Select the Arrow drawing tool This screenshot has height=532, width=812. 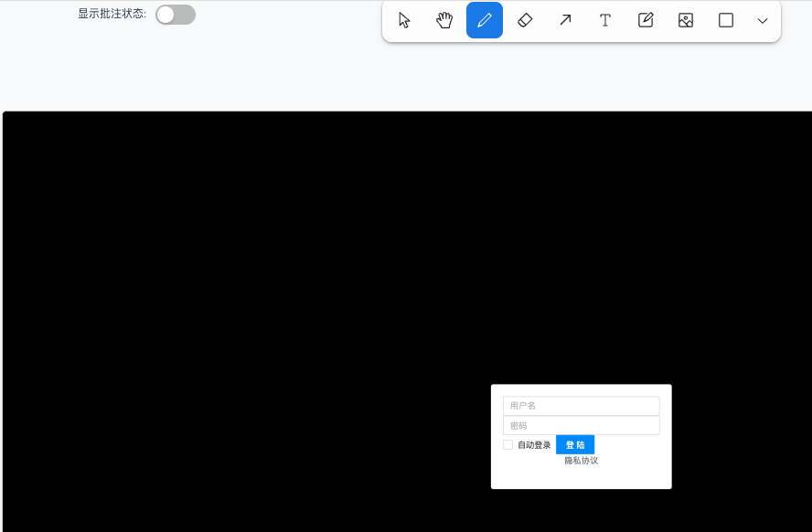pyautogui.click(x=565, y=20)
